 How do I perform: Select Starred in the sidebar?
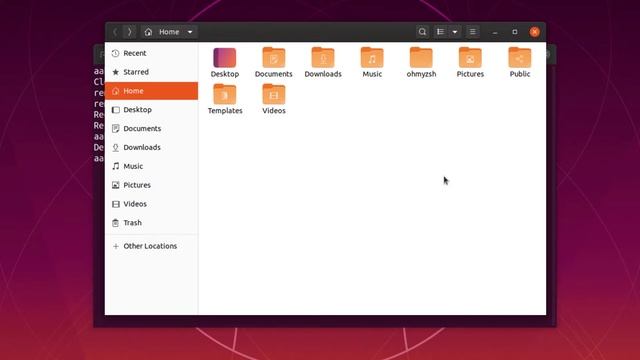(x=151, y=72)
